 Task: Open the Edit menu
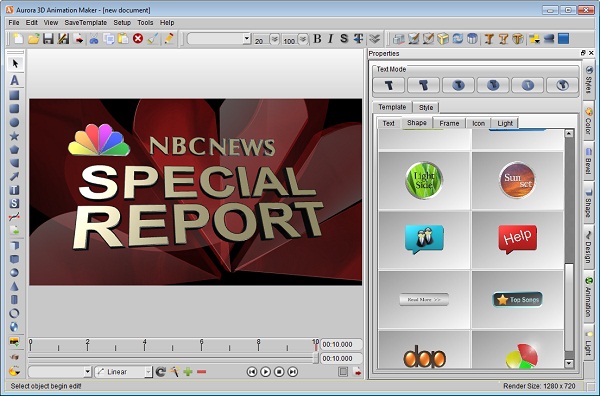31,23
